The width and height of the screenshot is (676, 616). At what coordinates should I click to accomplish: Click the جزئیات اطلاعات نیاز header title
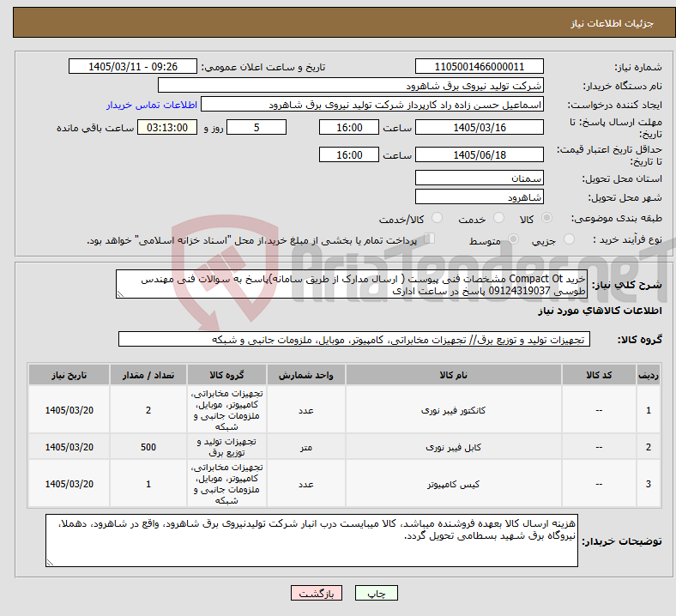click(x=613, y=23)
